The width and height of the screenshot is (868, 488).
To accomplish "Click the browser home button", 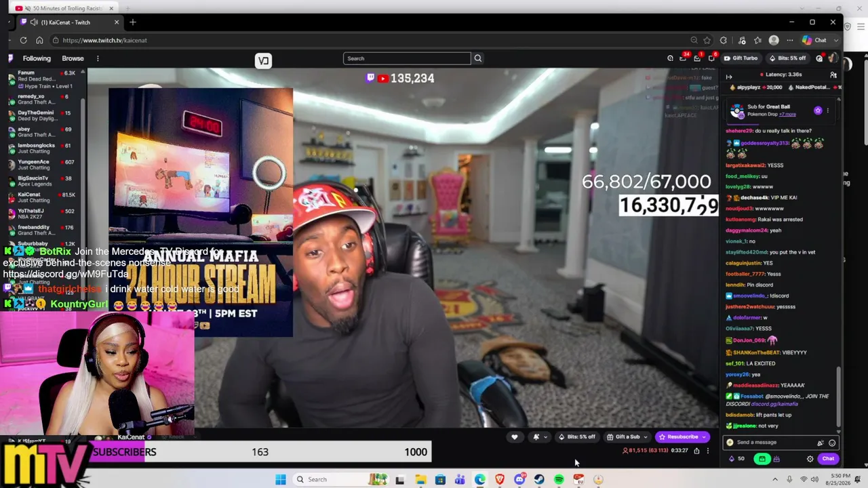I will (39, 40).
